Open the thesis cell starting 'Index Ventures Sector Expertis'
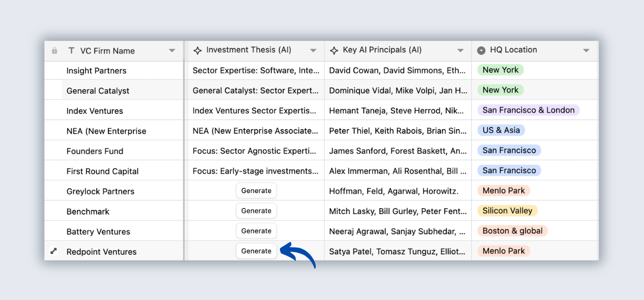This screenshot has height=300, width=644. [x=256, y=111]
